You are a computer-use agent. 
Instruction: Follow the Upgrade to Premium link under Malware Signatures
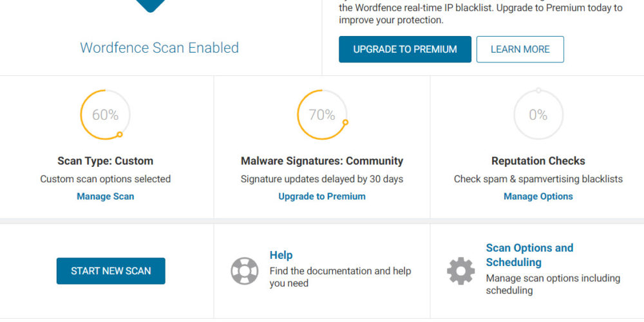coord(322,196)
